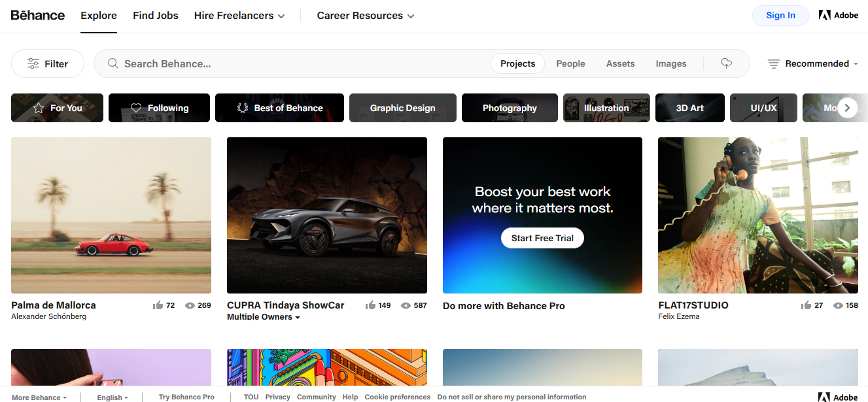The height and width of the screenshot is (402, 868).
Task: Open the TOU footer link
Action: pos(251,397)
